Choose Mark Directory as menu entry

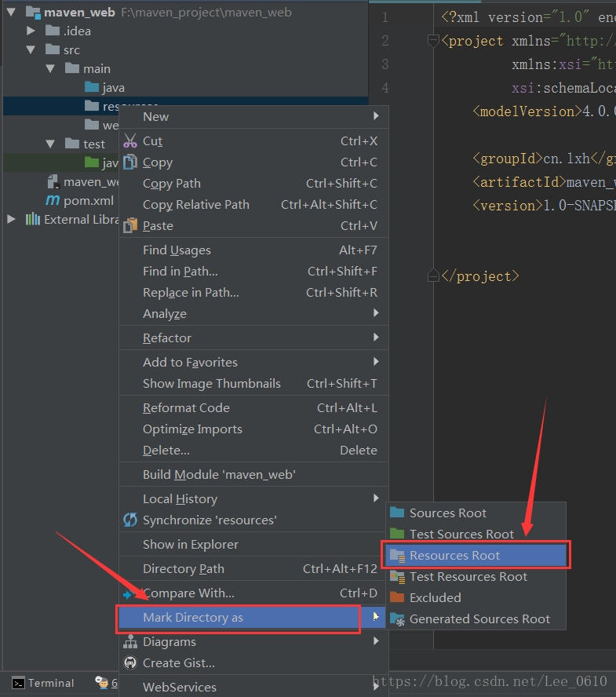(193, 618)
